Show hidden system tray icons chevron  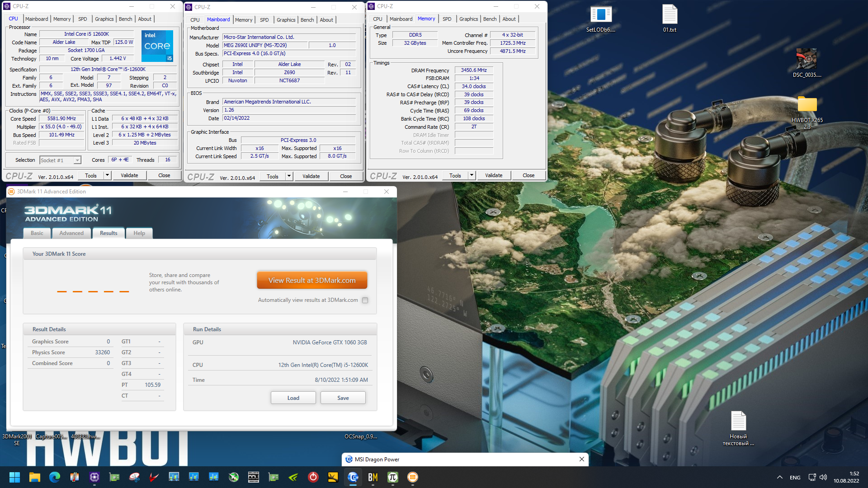[x=779, y=477]
